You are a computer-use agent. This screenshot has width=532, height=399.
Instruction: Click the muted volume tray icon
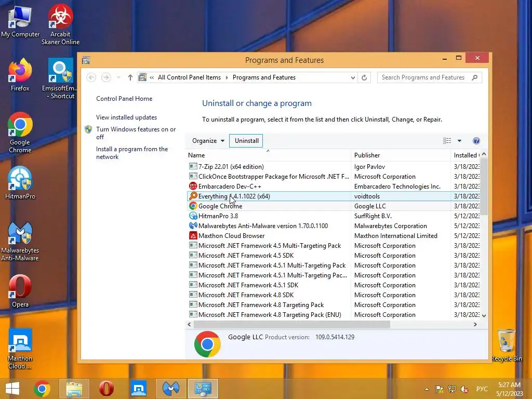tap(464, 389)
